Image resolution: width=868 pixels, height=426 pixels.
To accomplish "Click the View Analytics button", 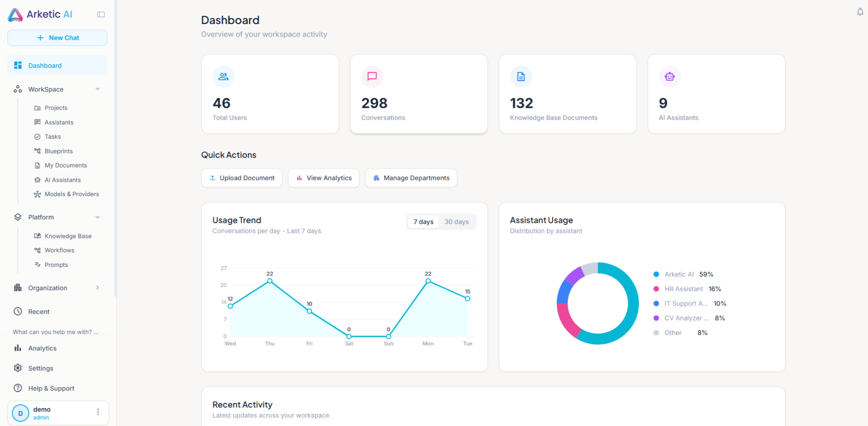I will tap(324, 178).
